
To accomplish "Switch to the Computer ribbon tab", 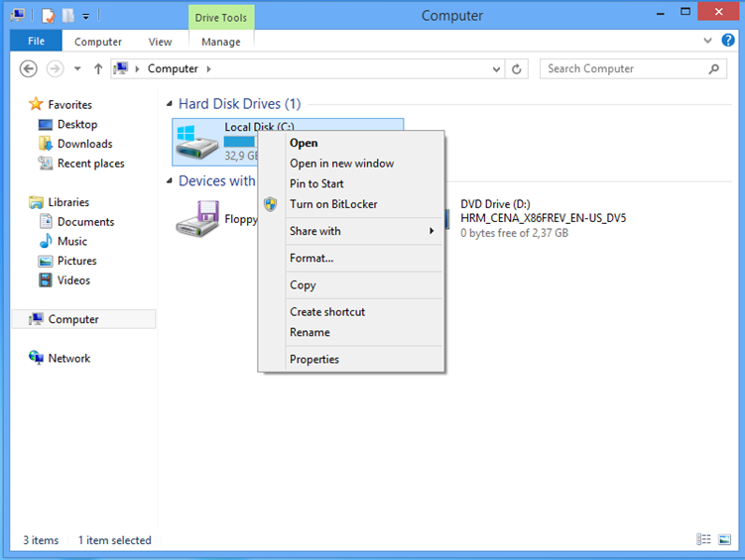I will pyautogui.click(x=98, y=42).
